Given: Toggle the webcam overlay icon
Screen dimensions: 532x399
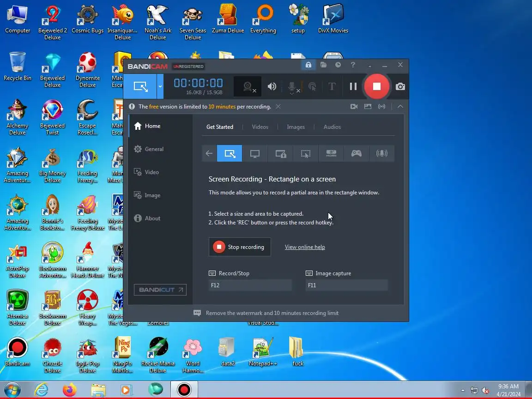Looking at the screenshot, I should point(248,87).
